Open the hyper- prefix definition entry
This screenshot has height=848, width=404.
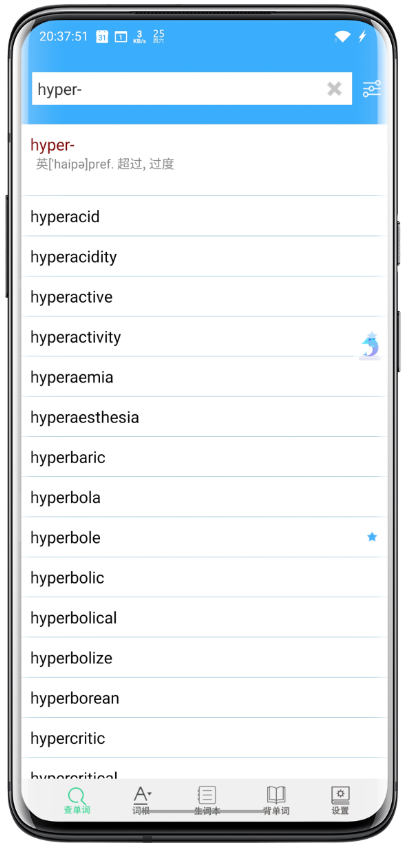(x=204, y=160)
